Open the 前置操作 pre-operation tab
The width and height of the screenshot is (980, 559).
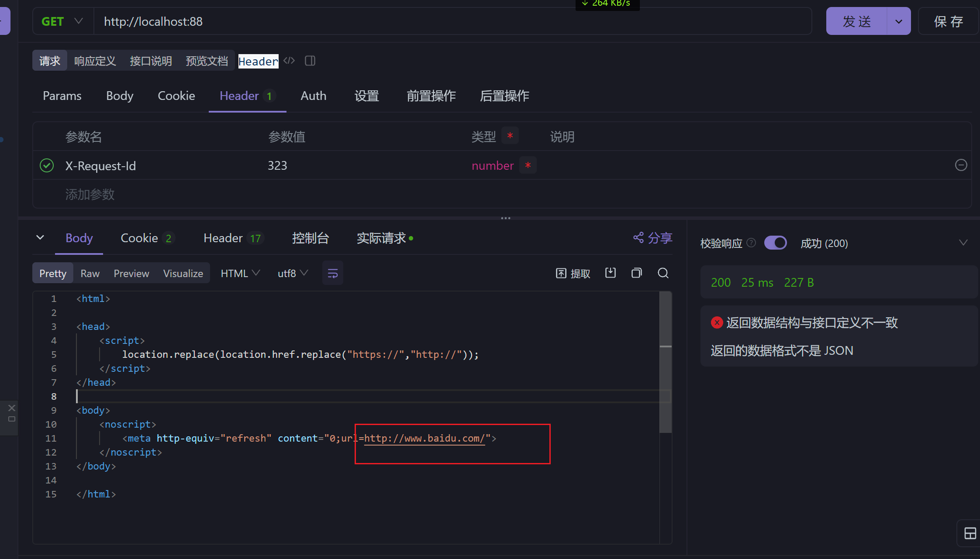pos(431,96)
